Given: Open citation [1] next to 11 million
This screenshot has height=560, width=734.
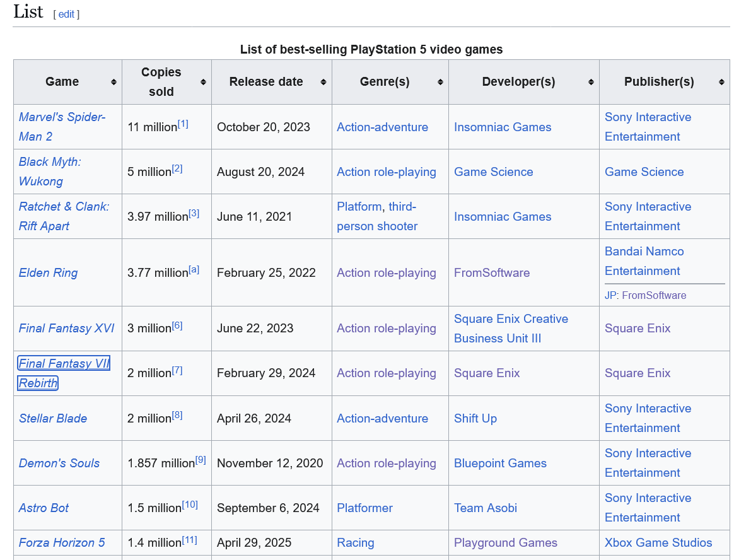Looking at the screenshot, I should (x=183, y=124).
